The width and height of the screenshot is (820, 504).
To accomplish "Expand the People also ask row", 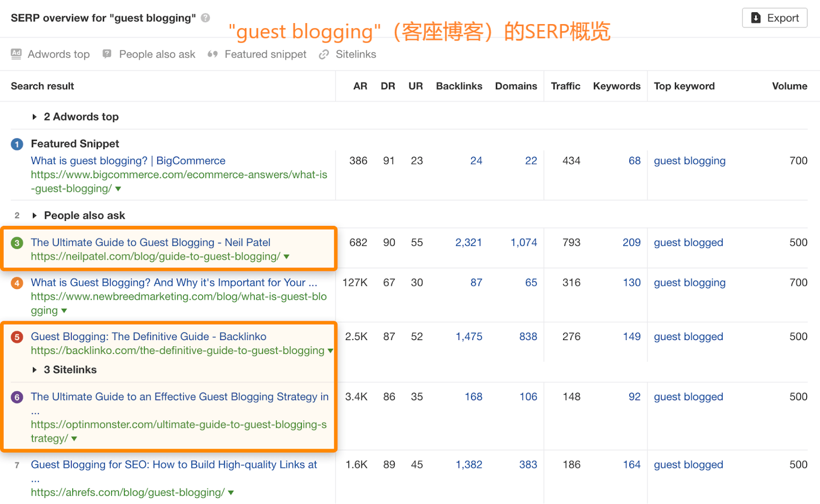I will [x=34, y=216].
